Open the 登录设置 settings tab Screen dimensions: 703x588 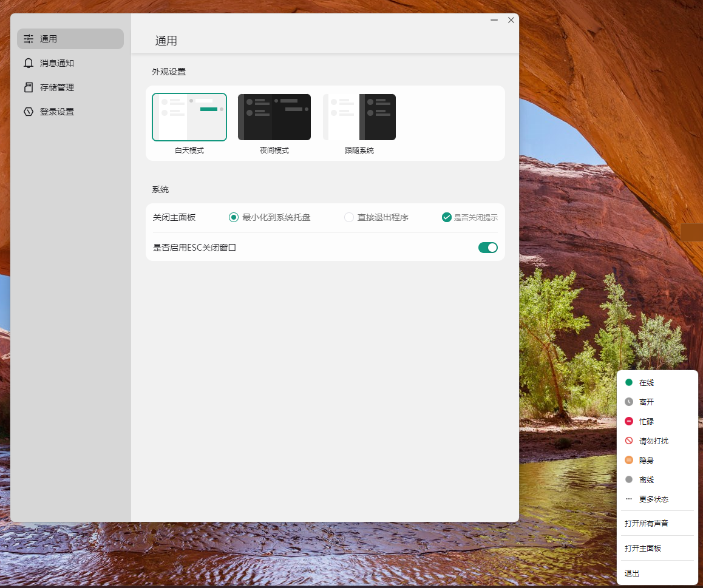tap(70, 112)
